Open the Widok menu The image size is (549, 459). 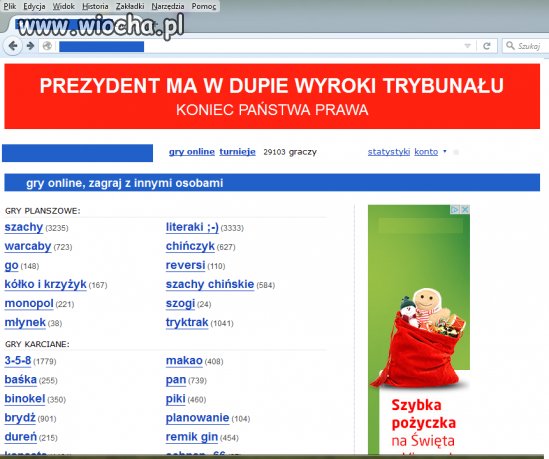pos(63,6)
